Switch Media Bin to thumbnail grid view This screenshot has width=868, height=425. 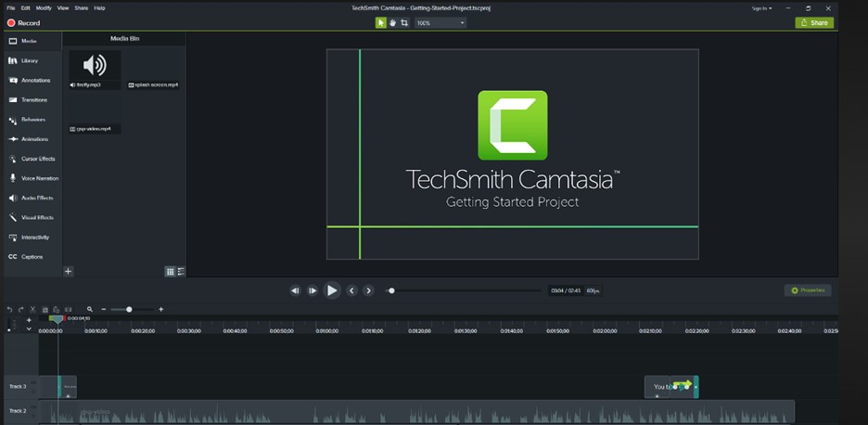pos(171,272)
